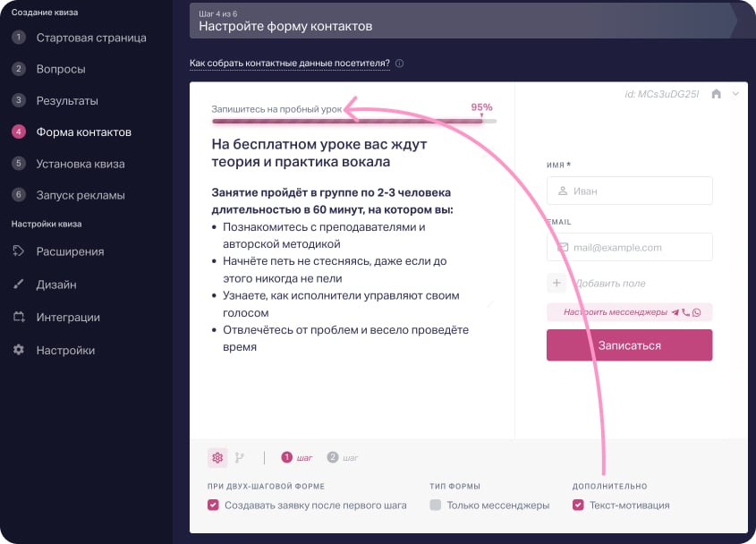The image size is (756, 544).
Task: Select the branch/logic icon next to the gear
Action: click(x=240, y=457)
